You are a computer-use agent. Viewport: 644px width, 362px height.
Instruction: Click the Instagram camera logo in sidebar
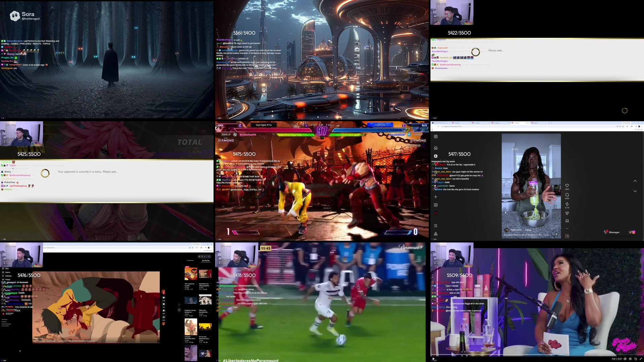click(x=435, y=136)
